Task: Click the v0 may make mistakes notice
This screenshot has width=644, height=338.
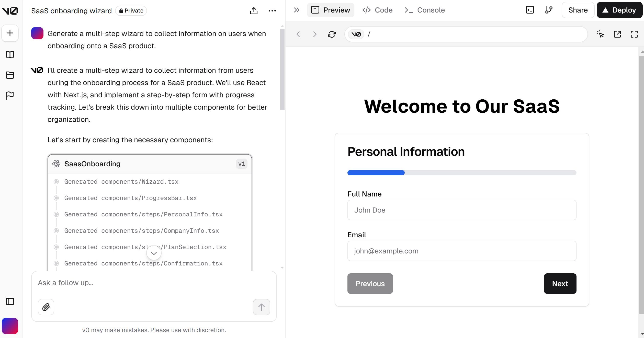Action: [x=154, y=330]
